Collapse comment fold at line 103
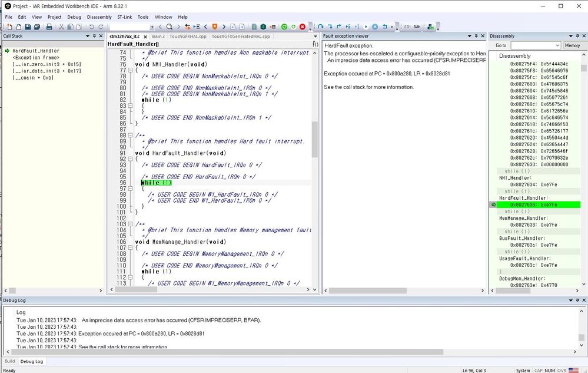 coord(130,224)
